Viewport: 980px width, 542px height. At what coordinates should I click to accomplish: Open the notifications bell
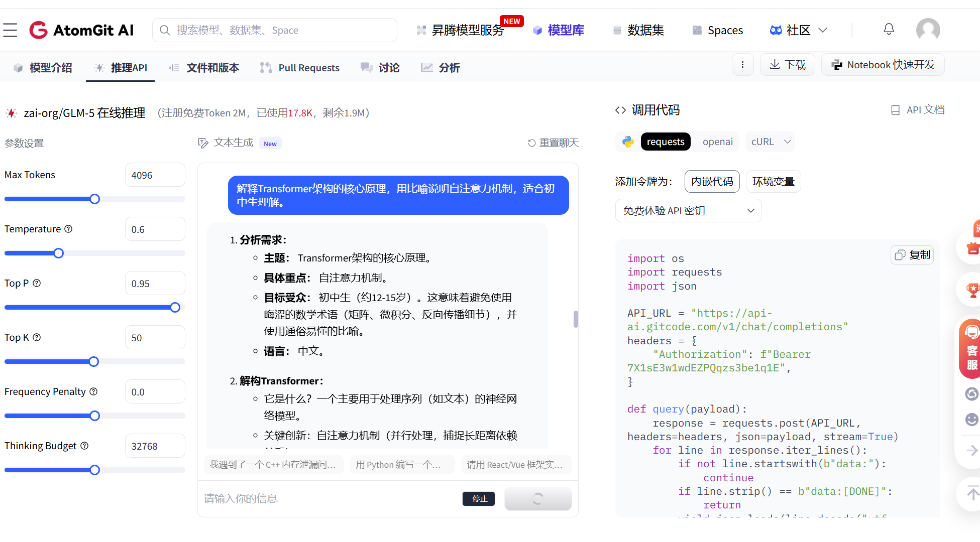click(889, 29)
